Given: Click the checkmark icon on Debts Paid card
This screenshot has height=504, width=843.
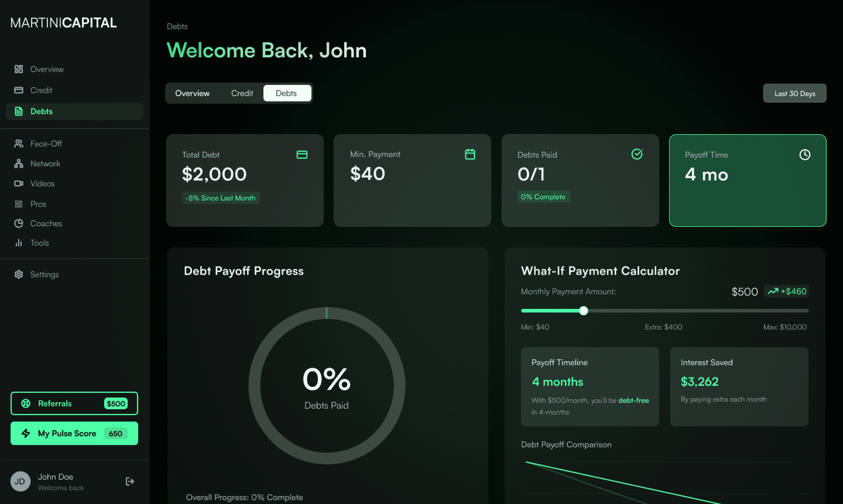Looking at the screenshot, I should (637, 154).
